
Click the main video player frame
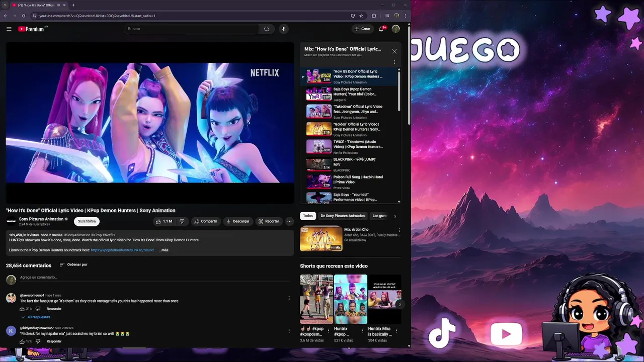click(150, 123)
